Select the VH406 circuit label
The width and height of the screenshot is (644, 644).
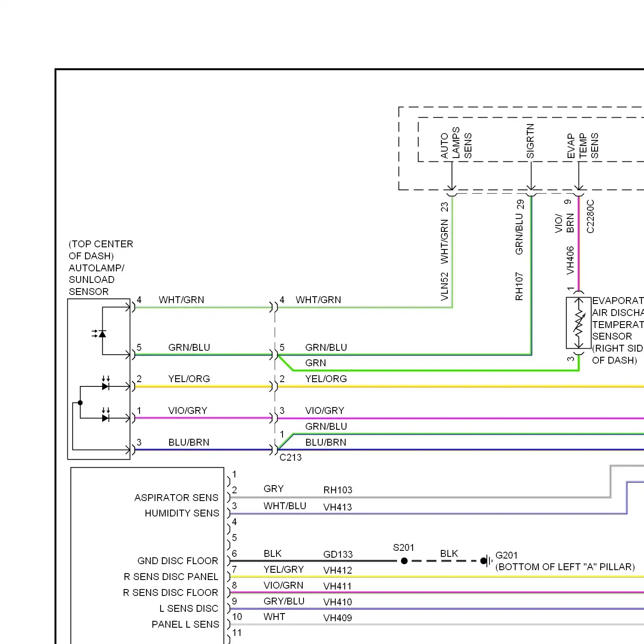(x=570, y=260)
